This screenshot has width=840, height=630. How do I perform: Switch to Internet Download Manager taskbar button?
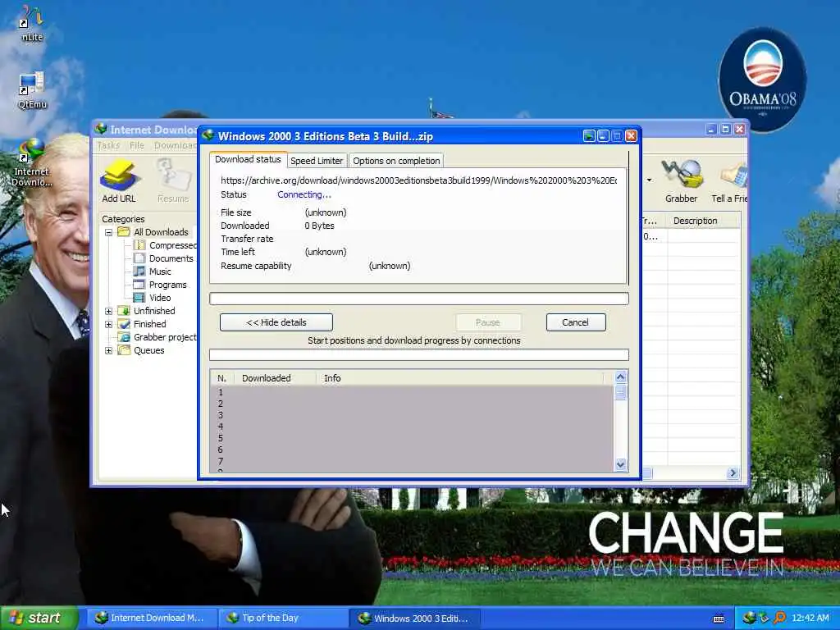point(150,619)
